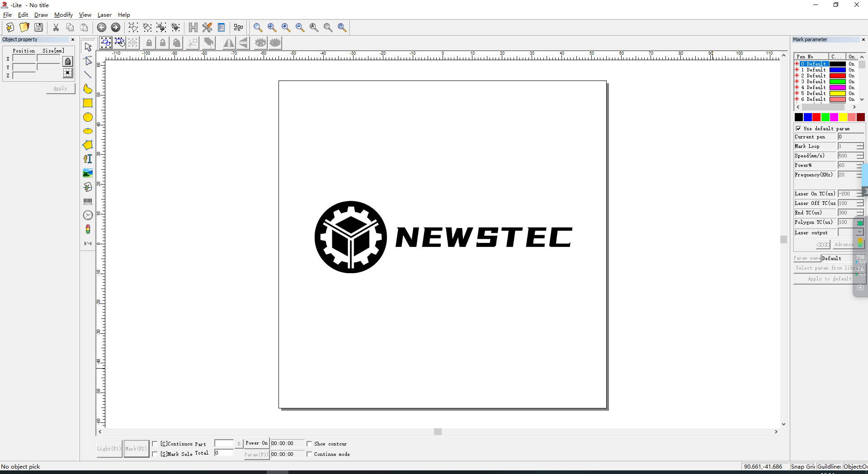Viewport: 868px width, 474px height.
Task: Open the Laser output dropdown
Action: click(860, 232)
